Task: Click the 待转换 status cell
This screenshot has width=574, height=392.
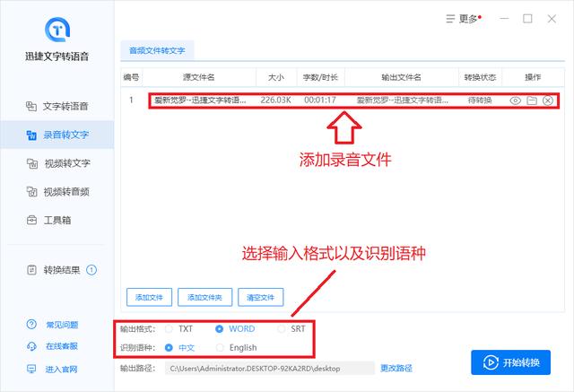Action: click(x=480, y=100)
